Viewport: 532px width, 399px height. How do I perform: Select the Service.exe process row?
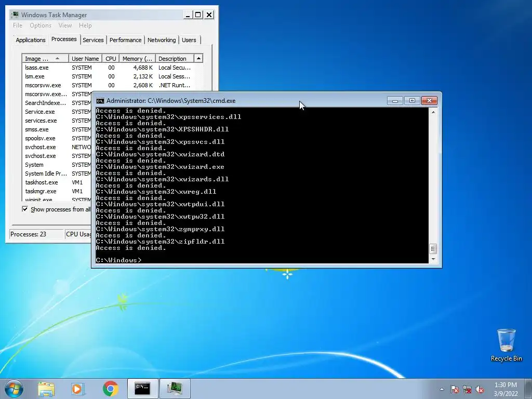point(57,112)
